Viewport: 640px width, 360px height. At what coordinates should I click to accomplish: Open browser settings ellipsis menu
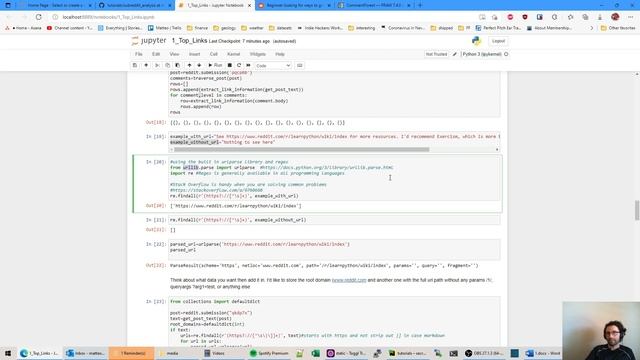point(631,17)
